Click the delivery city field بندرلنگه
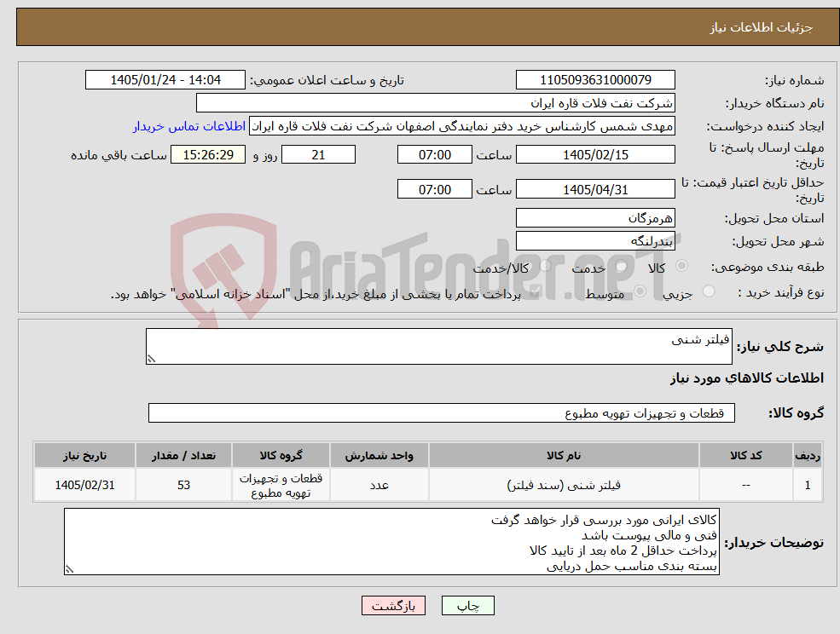This screenshot has width=840, height=634. [x=595, y=241]
